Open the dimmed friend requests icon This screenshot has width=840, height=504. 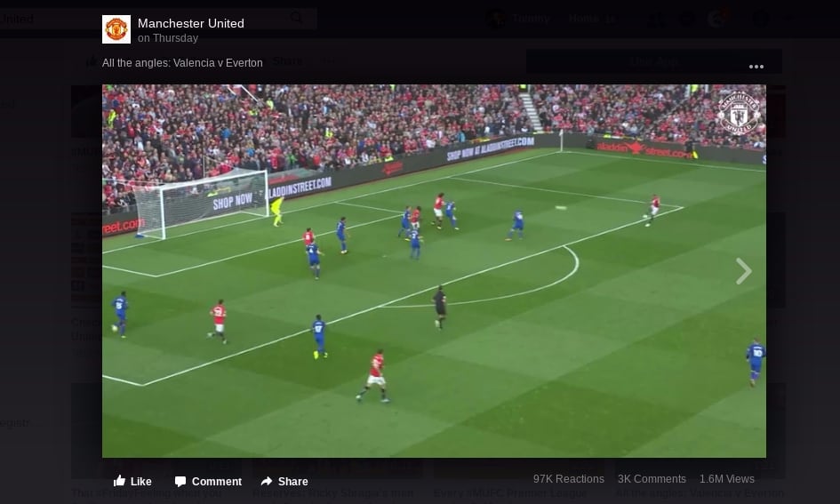click(656, 20)
